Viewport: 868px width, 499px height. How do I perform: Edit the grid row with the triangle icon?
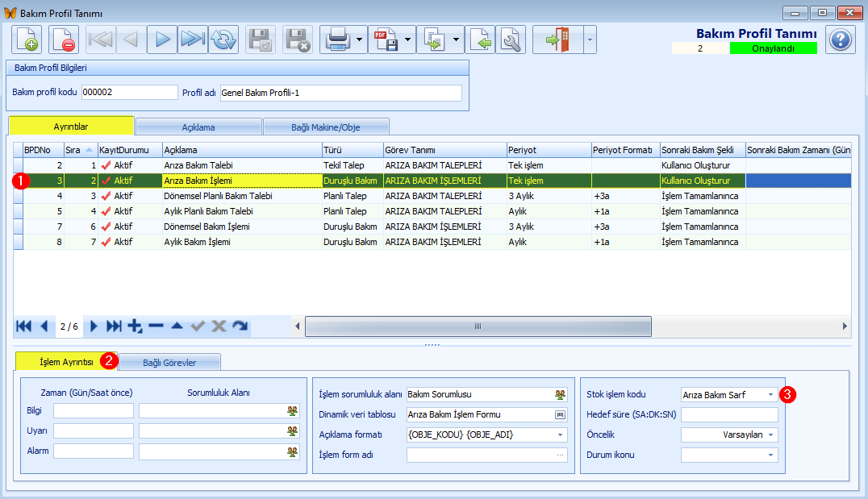177,326
